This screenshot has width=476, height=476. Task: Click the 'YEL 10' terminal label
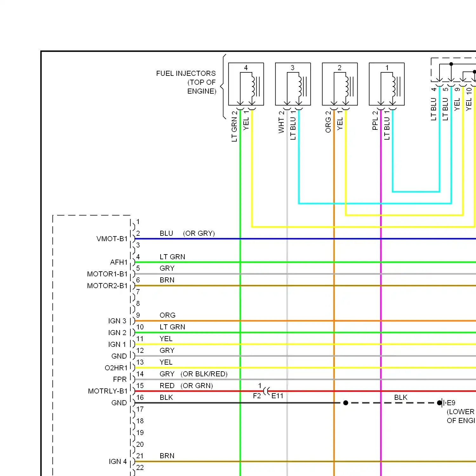[x=469, y=99]
